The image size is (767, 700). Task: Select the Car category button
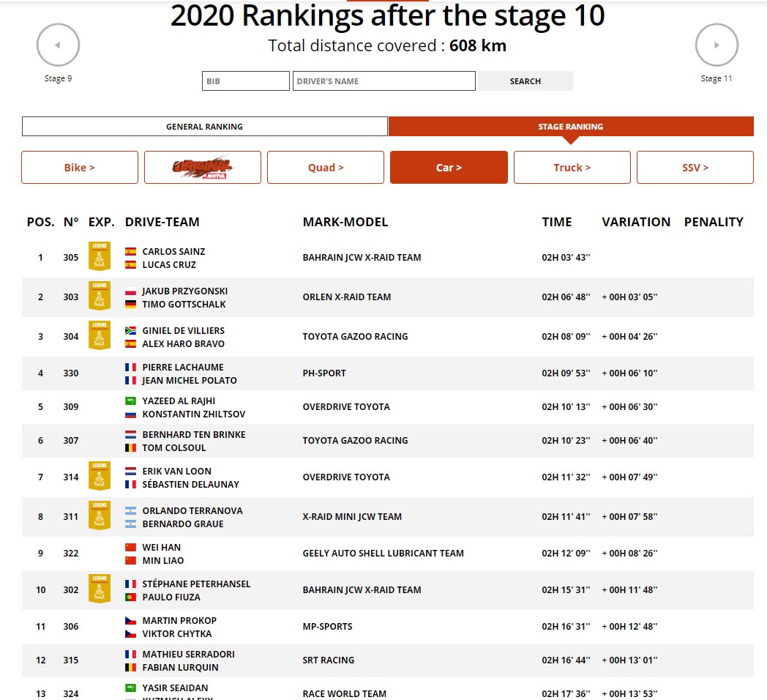[449, 168]
